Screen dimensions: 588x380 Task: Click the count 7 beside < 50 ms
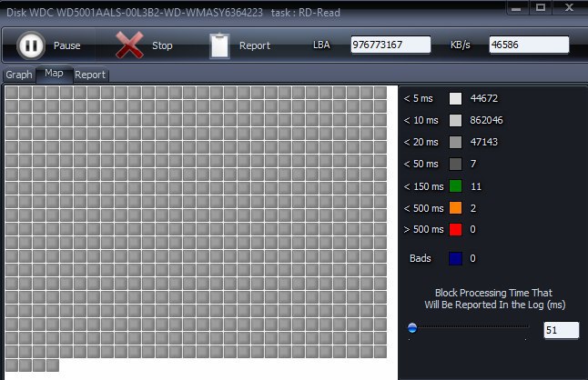[473, 164]
